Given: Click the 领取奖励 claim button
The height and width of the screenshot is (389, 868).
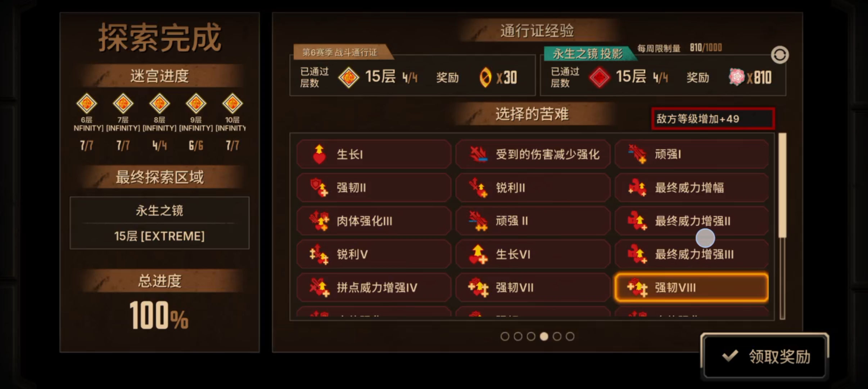Looking at the screenshot, I should 765,356.
